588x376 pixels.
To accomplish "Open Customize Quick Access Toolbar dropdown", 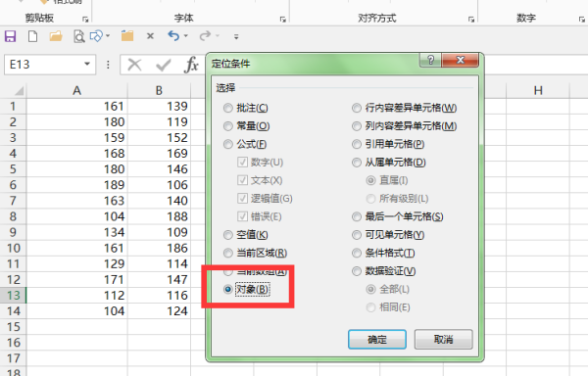I will tap(236, 36).
